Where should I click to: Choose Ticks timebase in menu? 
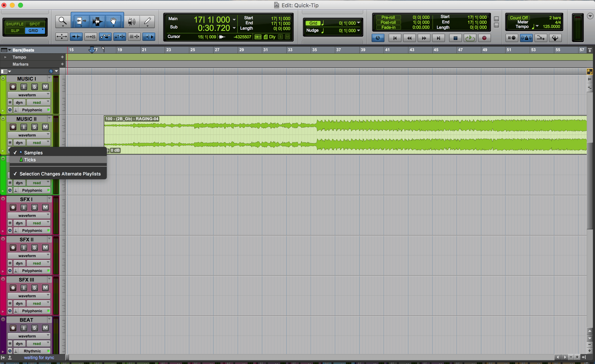click(x=58, y=160)
